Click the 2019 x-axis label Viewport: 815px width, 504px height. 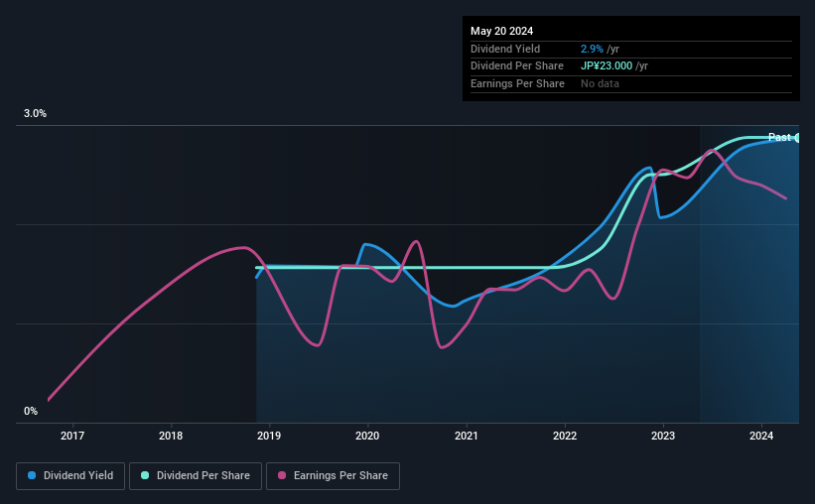pos(269,436)
